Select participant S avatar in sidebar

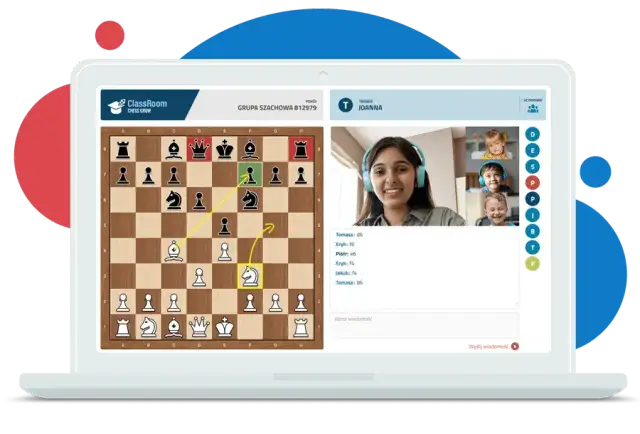click(533, 166)
